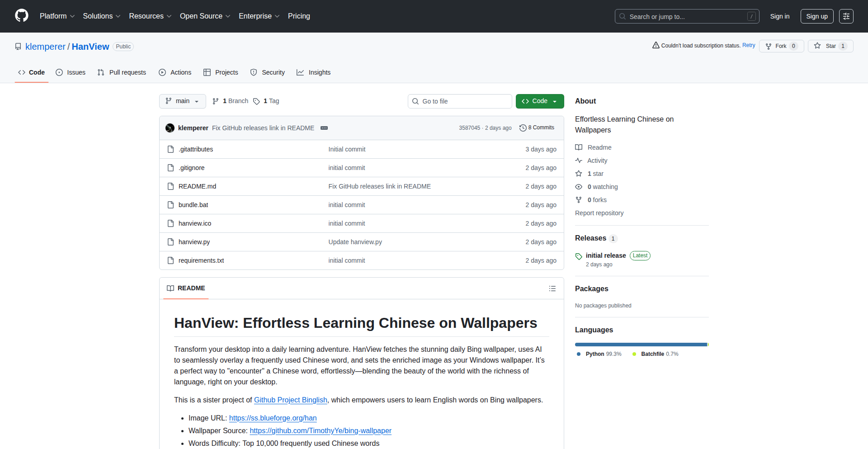Expand the Enterprise menu

[259, 16]
